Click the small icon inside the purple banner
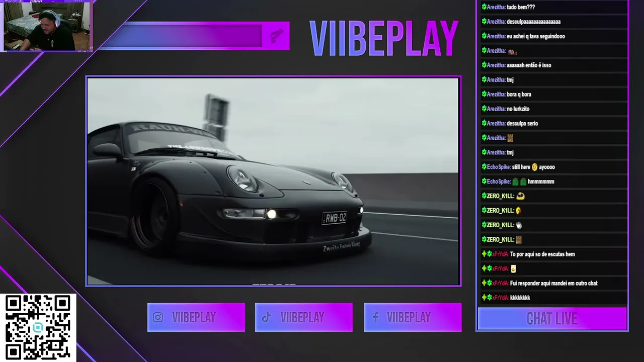 pyautogui.click(x=276, y=35)
